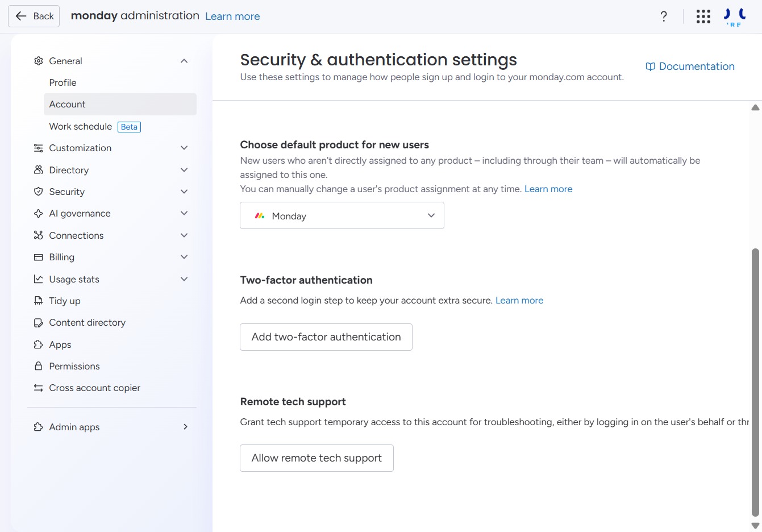Open the Tidy up page
762x532 pixels.
click(x=65, y=301)
